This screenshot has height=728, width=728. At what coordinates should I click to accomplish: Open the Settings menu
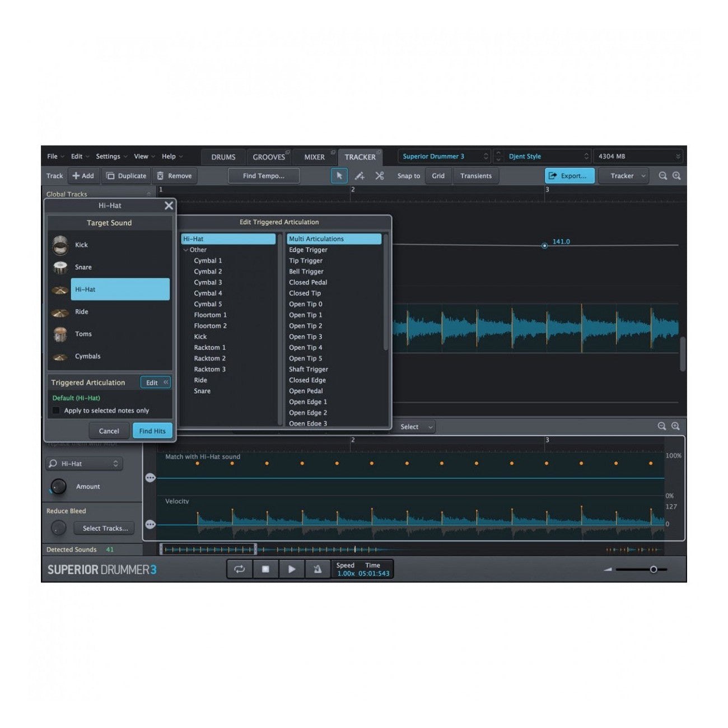pos(110,156)
